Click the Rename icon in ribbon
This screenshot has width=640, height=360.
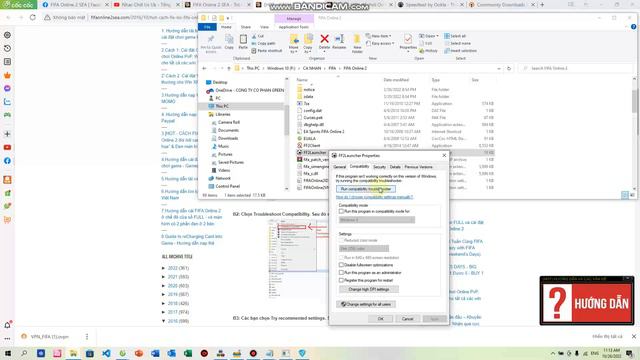point(339,39)
